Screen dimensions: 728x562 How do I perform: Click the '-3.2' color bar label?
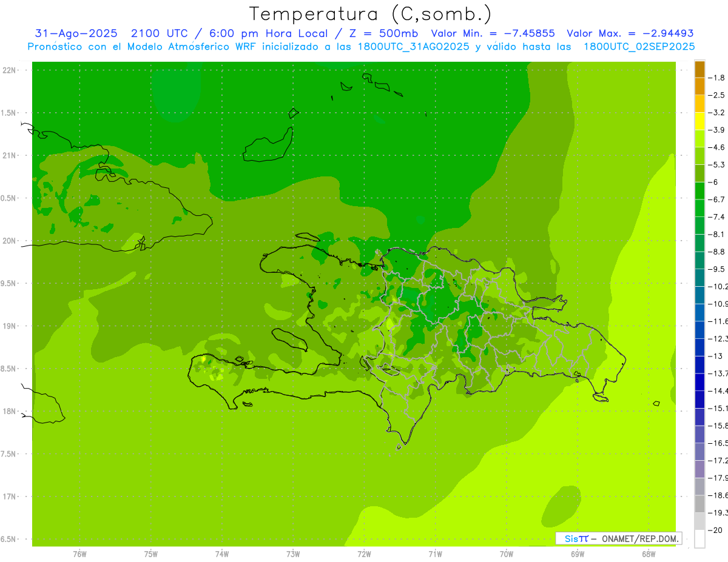[716, 113]
